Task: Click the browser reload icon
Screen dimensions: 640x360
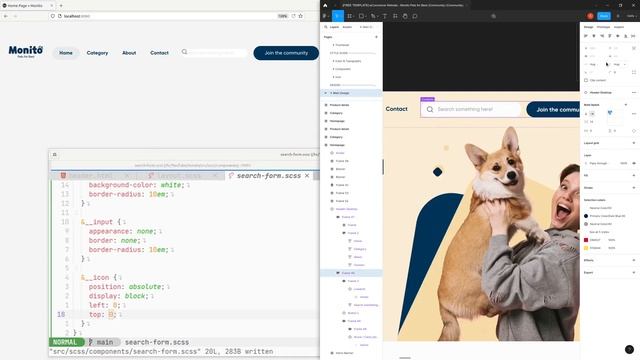Action: tap(293, 16)
